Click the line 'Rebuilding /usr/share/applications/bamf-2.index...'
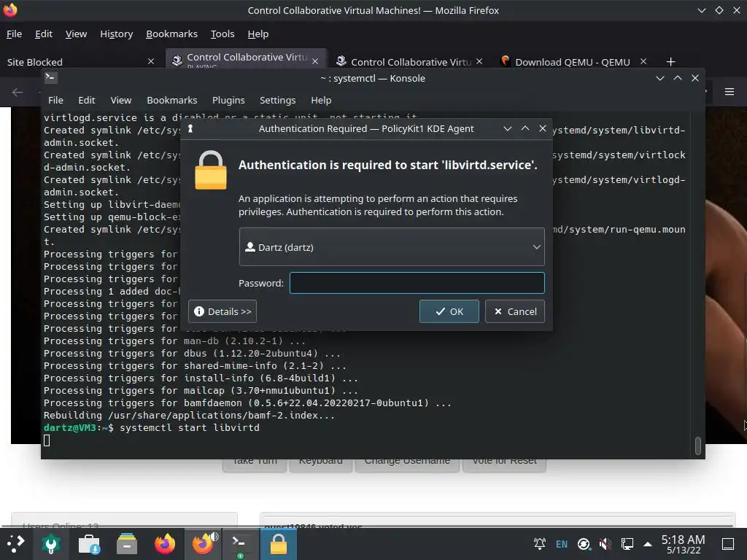747x560 pixels. tap(189, 415)
